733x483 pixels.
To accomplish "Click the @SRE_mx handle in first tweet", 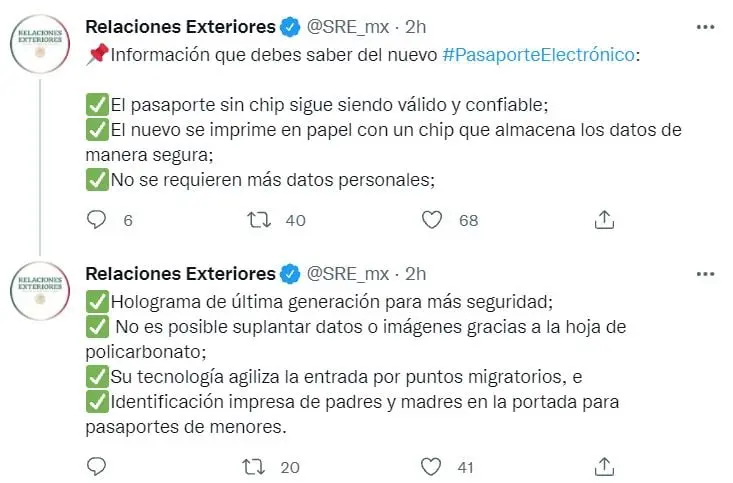I will tap(348, 27).
